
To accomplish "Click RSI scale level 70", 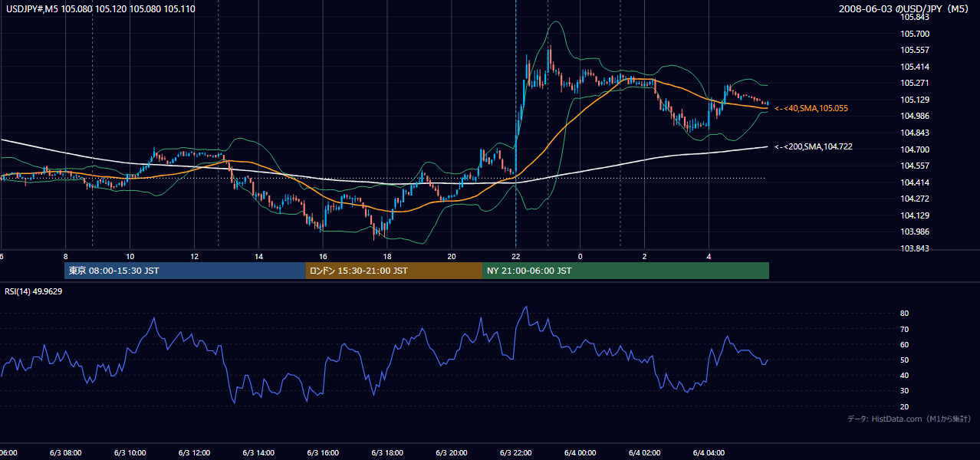I will tap(904, 329).
